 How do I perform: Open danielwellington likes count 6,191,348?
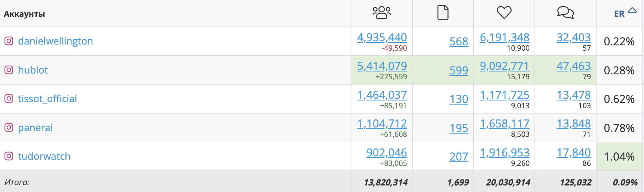click(x=504, y=37)
